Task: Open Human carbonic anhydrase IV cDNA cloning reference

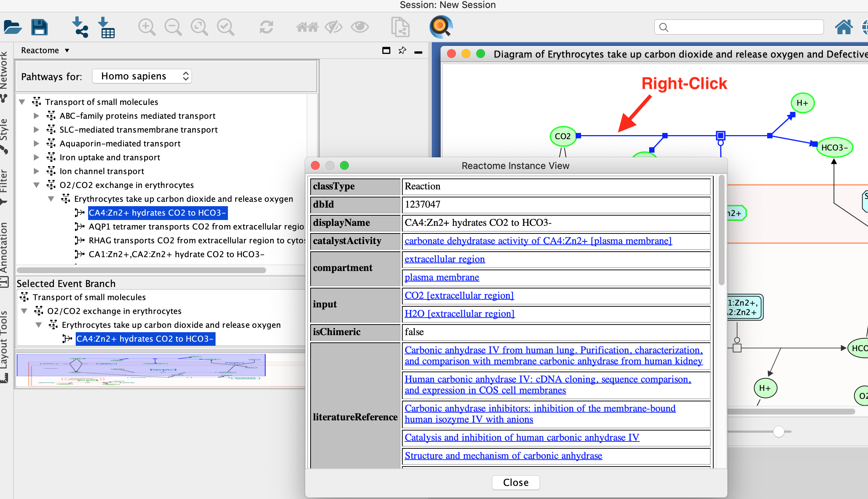Action: [x=548, y=385]
